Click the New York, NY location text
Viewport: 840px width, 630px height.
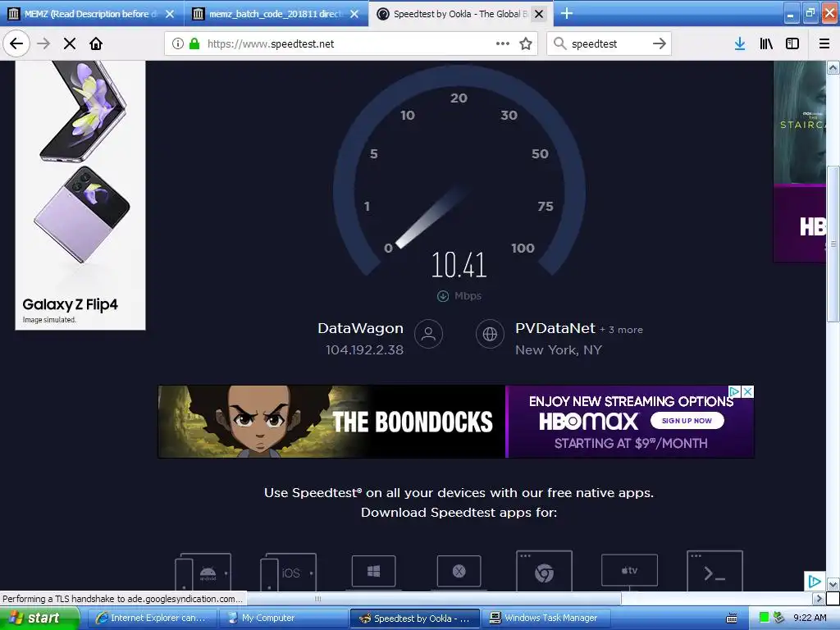tap(559, 349)
